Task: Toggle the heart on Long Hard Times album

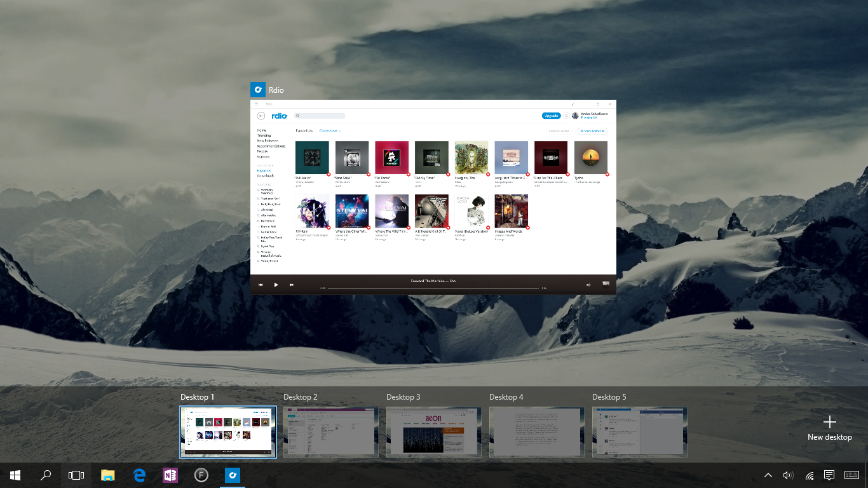Action: coord(527,174)
